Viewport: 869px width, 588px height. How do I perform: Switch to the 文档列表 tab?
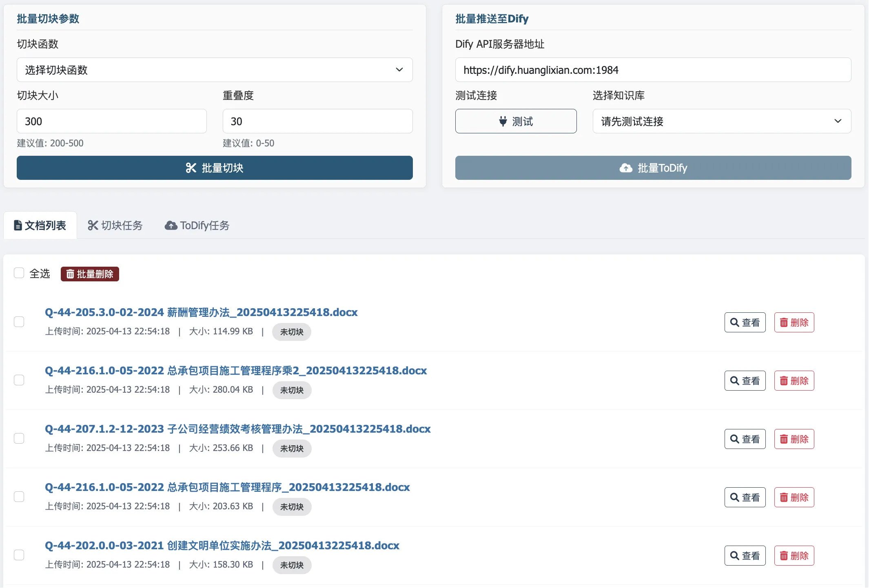[40, 225]
